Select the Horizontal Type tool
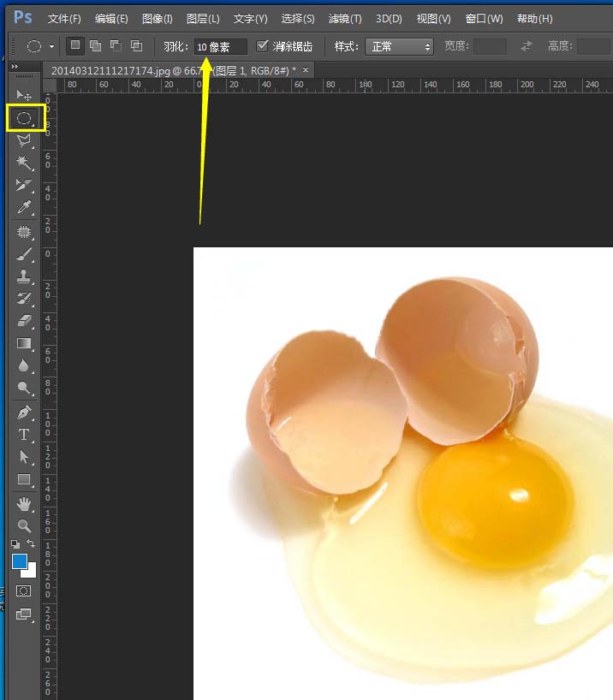This screenshot has width=613, height=700. point(24,435)
